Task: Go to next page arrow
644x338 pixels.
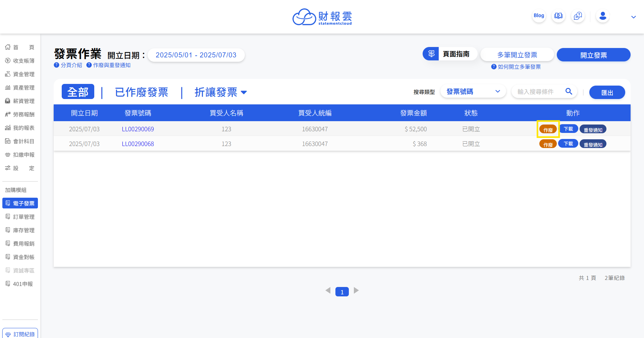Action: coord(356,290)
